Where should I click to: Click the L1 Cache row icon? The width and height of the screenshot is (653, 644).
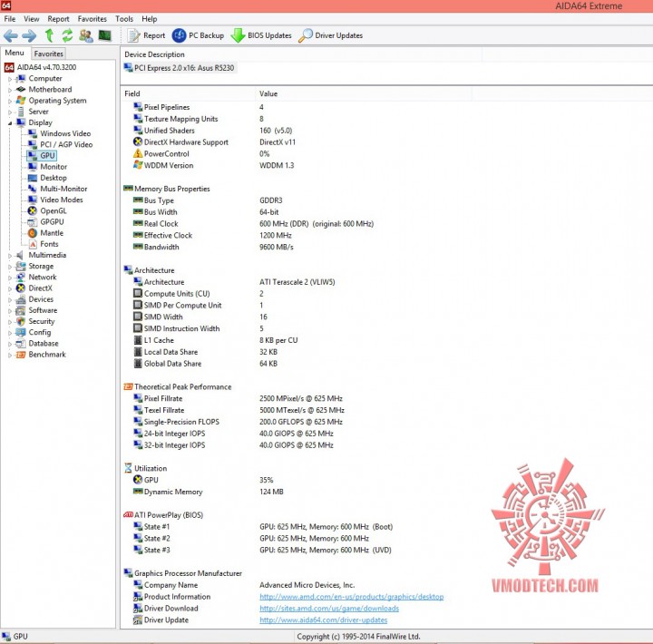click(x=138, y=340)
